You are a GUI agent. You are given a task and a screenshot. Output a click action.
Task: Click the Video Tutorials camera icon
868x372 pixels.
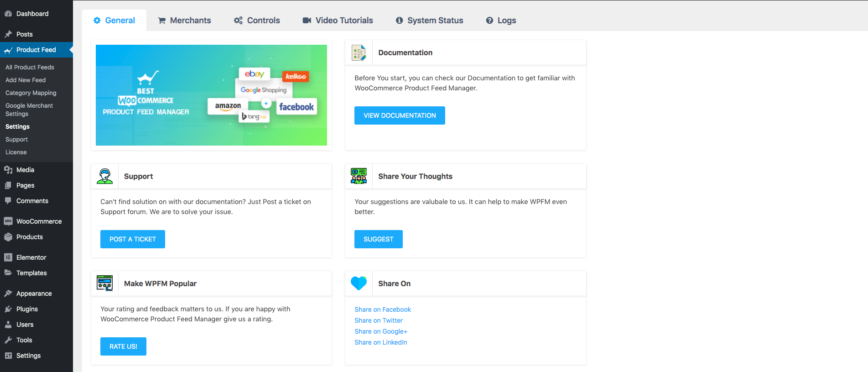coord(307,21)
